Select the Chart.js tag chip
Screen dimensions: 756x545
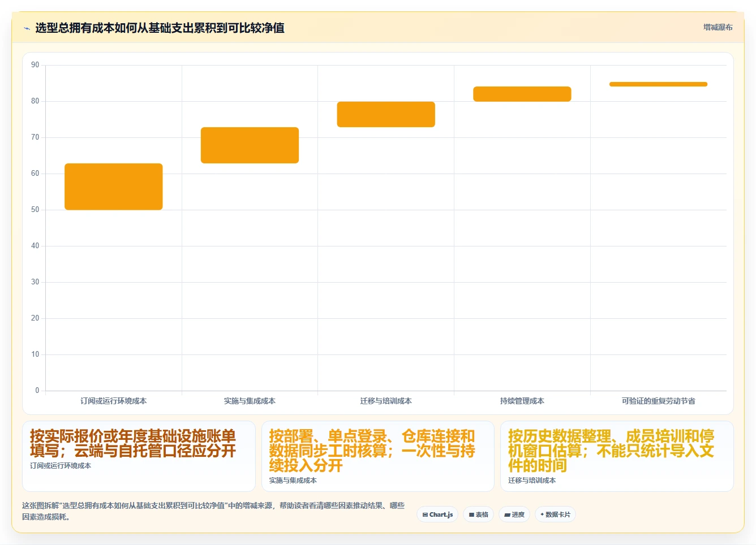(437, 514)
